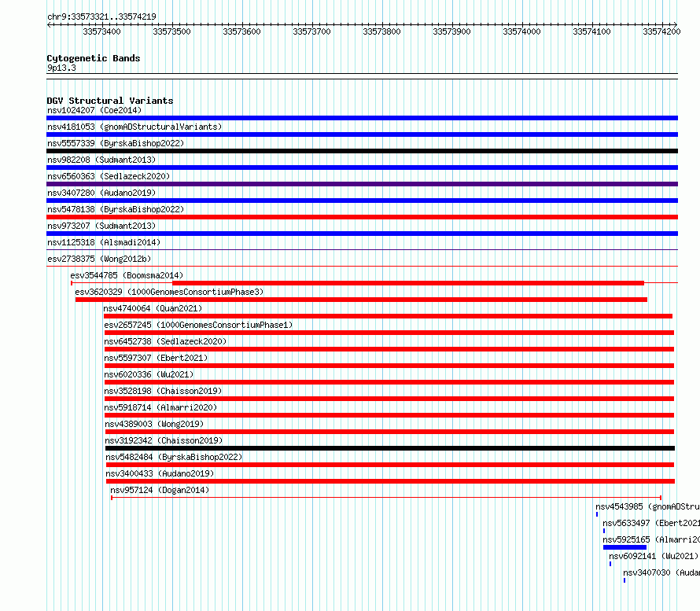Open nsv3192342 (Chaisson2019) variant label

[164, 440]
